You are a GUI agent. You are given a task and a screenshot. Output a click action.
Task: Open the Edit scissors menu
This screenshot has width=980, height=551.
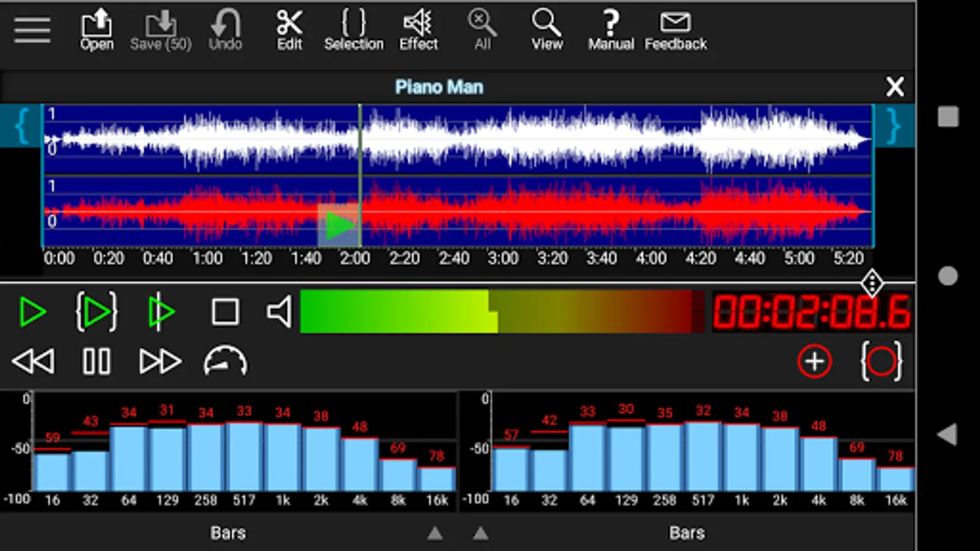tap(290, 30)
